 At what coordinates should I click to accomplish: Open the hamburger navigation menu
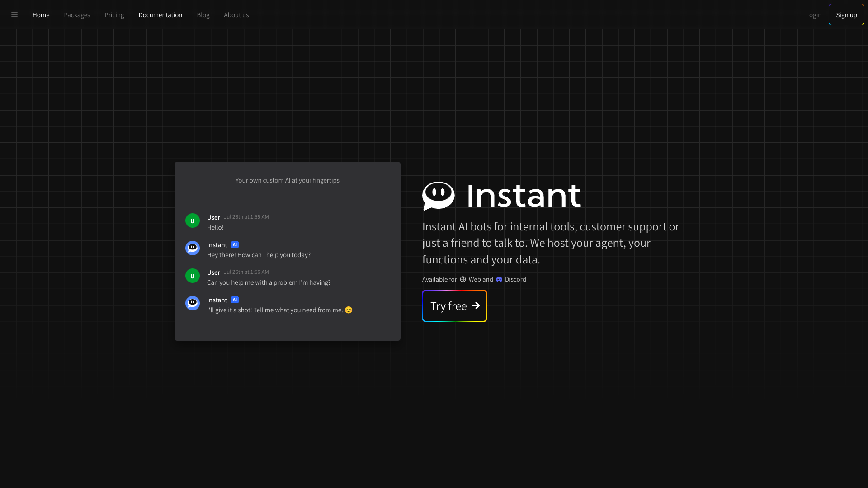14,14
